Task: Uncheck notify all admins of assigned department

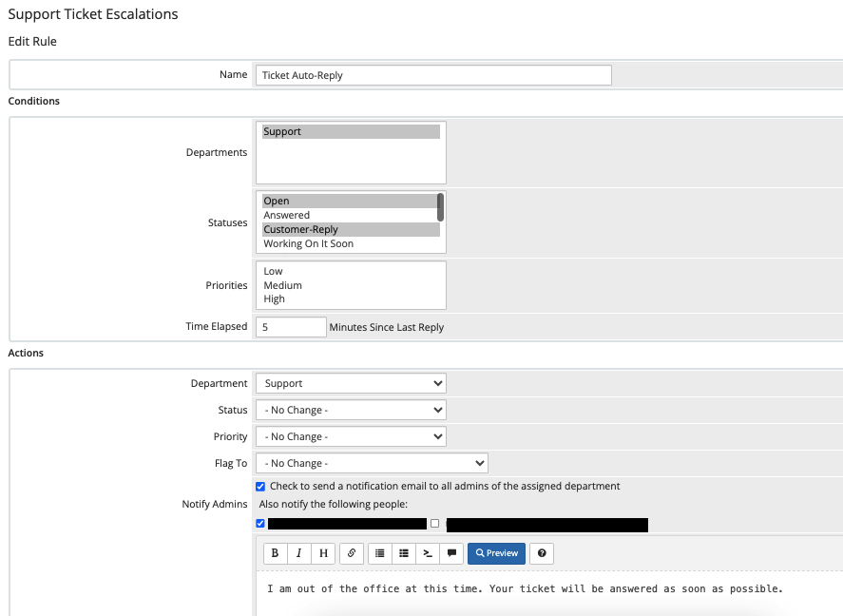Action: pos(261,487)
